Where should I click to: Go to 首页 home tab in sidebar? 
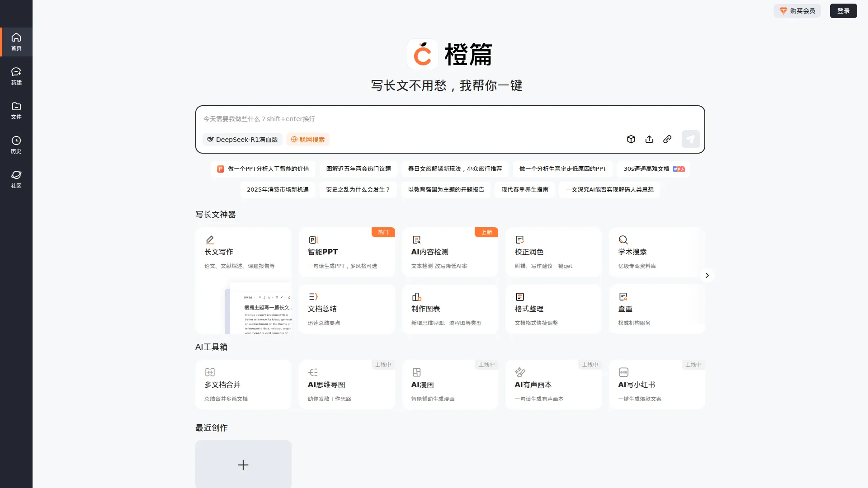point(16,42)
